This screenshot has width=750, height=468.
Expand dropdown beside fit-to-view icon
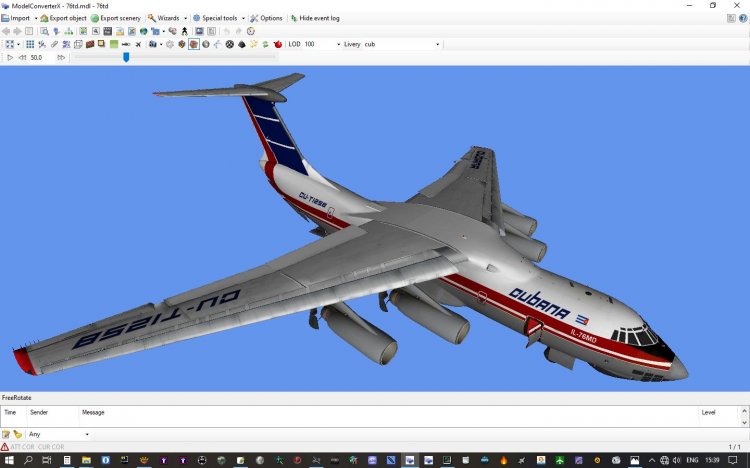pos(18,44)
